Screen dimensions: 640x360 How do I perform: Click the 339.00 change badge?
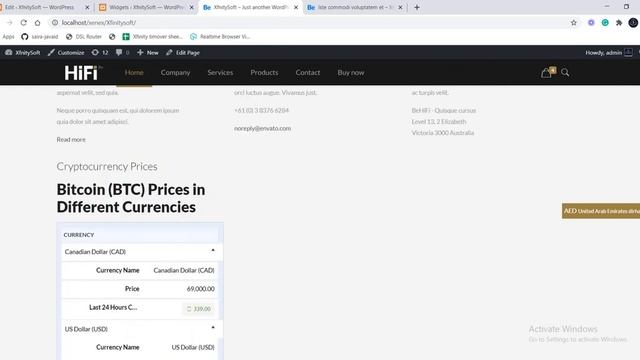198,309
